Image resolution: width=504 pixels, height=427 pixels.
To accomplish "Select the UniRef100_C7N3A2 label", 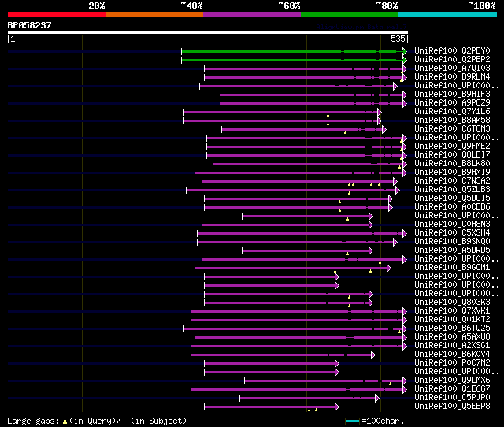I will [452, 181].
